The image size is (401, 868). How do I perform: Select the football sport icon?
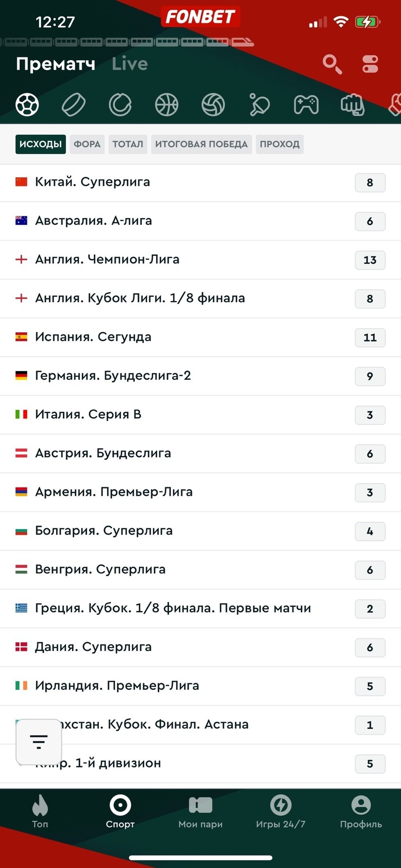[x=27, y=104]
